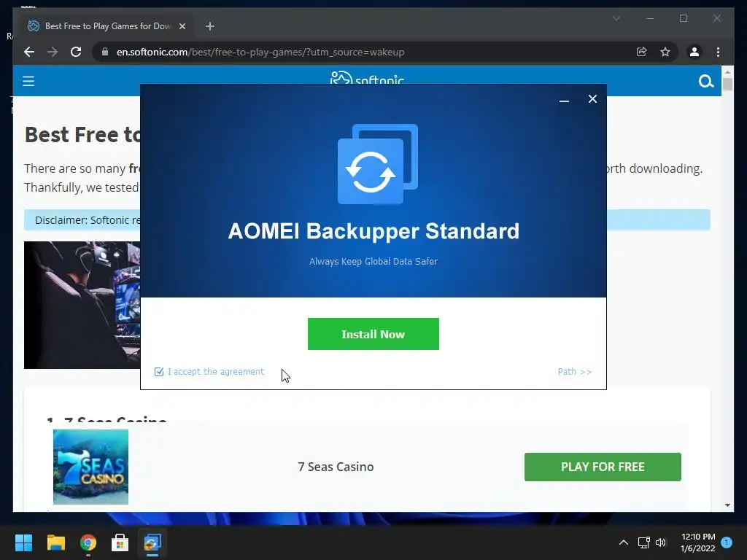Open network status tray icon
747x560 pixels.
point(643,542)
